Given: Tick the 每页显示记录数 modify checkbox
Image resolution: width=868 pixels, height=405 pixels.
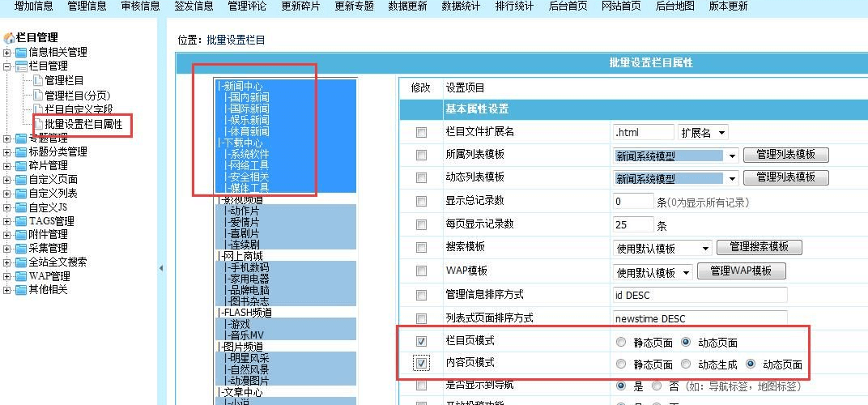Looking at the screenshot, I should (421, 224).
